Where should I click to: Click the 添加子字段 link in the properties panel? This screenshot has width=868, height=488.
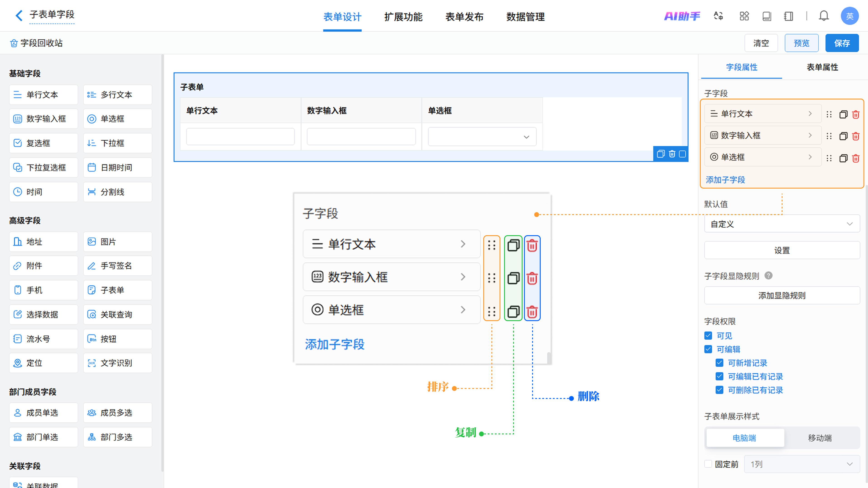point(725,180)
